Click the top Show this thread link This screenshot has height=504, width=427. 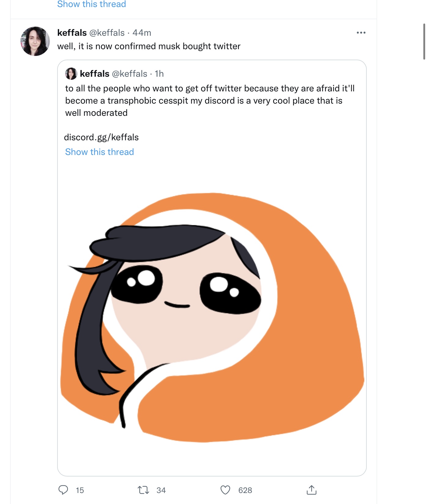(x=91, y=4)
